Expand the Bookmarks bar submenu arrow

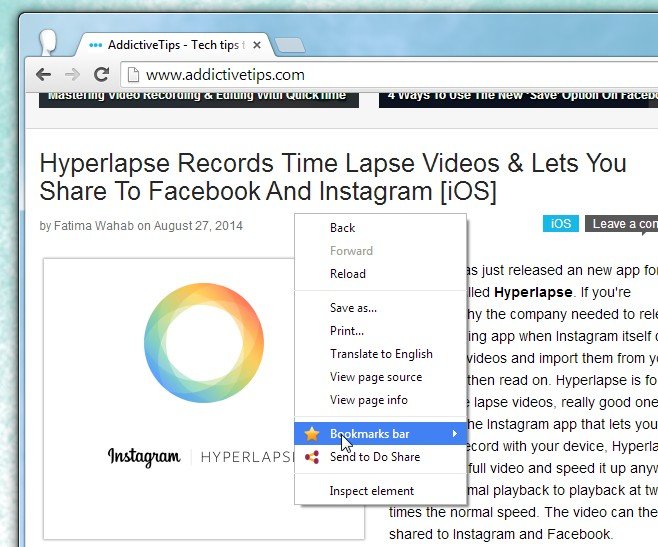tap(455, 434)
